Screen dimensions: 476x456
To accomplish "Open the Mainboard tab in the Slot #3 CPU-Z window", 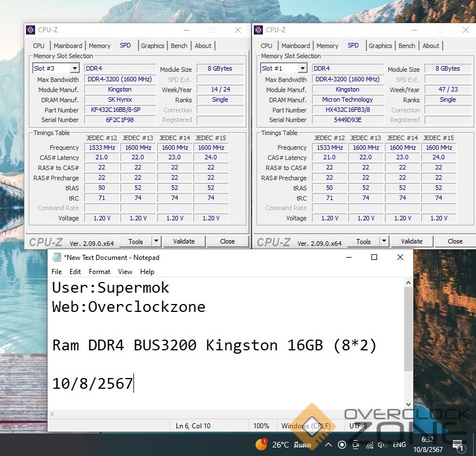I will click(68, 46).
